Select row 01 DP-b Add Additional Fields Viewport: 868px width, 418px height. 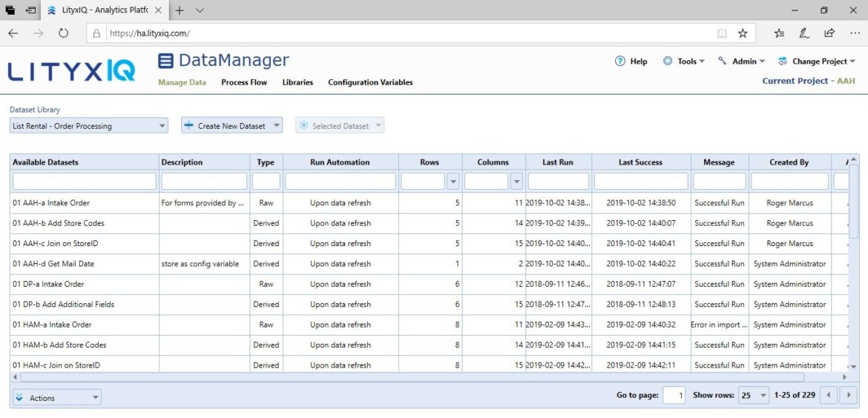coord(430,304)
